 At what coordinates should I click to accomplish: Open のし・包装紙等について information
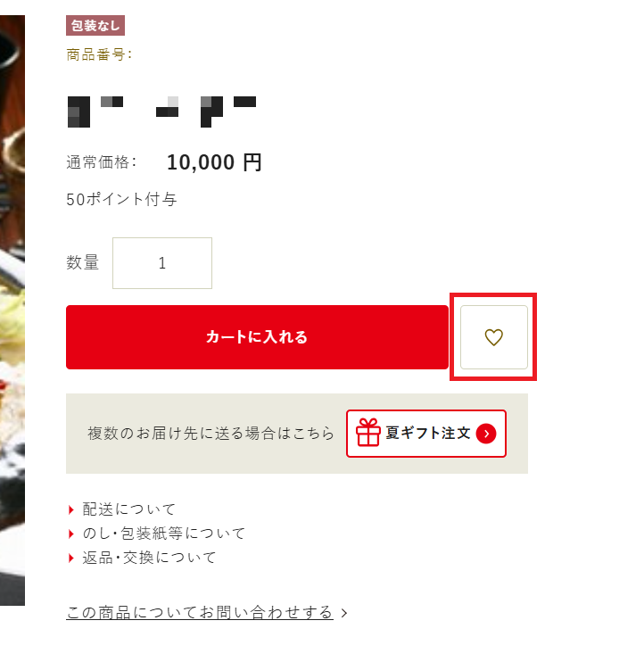click(164, 534)
